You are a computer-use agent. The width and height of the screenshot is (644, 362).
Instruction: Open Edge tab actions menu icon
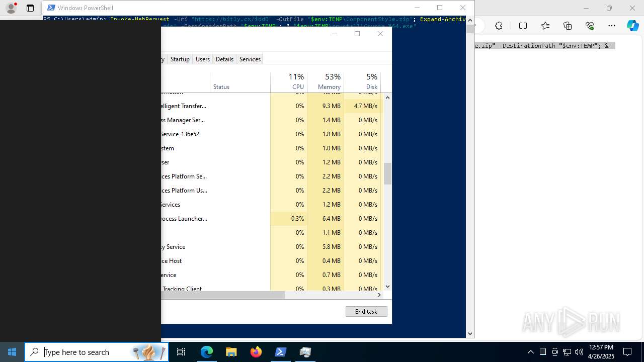coord(30,8)
